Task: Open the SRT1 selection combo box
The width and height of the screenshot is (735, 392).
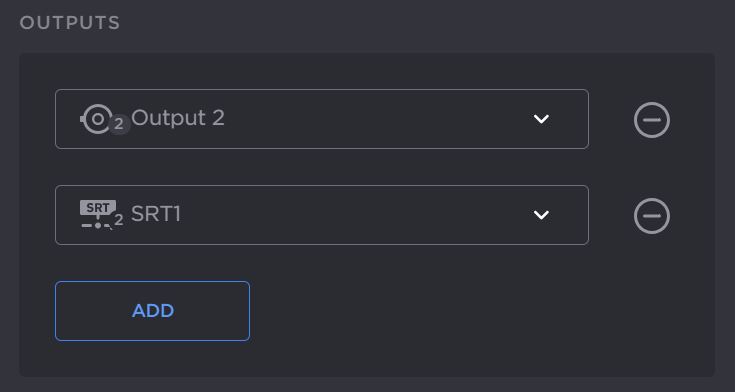Action: pos(322,215)
